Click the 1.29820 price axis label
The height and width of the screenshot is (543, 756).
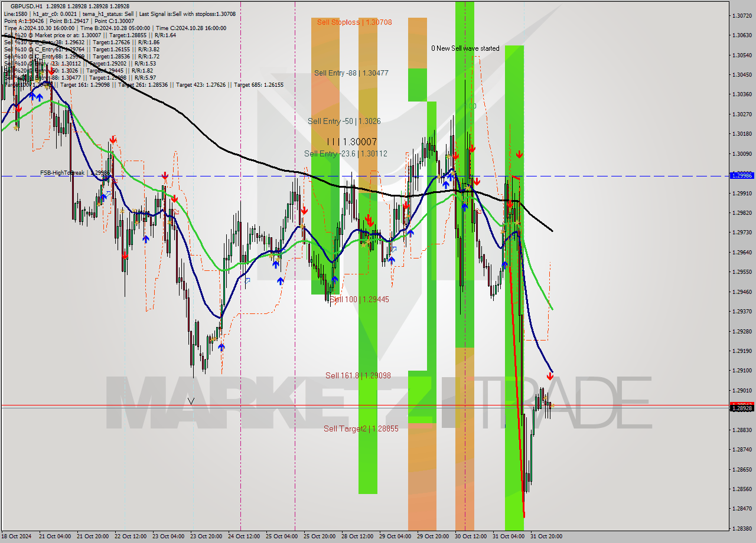[742, 213]
